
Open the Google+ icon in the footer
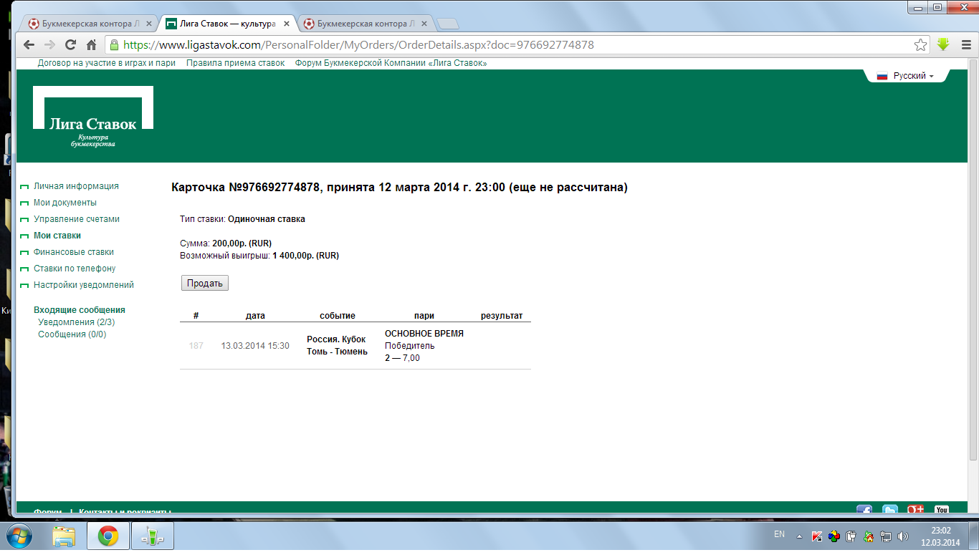click(916, 510)
